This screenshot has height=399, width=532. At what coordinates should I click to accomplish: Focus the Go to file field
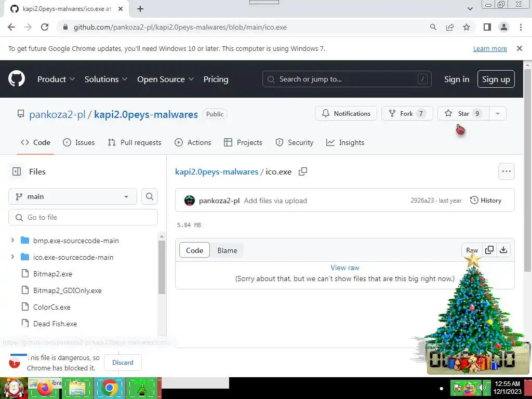[83, 217]
